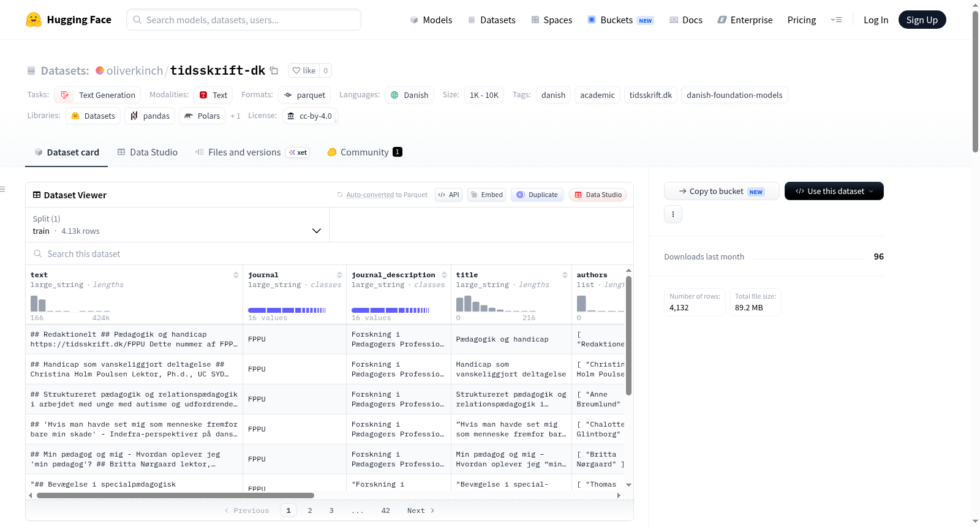Viewport: 980px width, 527px height.
Task: Select the tidsskrift.dk tag
Action: tap(650, 95)
